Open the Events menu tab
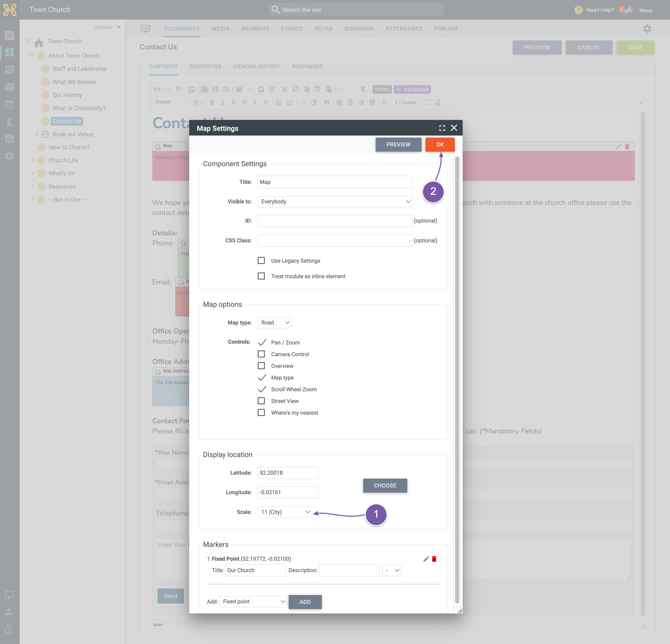Image resolution: width=670 pixels, height=644 pixels. click(x=291, y=29)
